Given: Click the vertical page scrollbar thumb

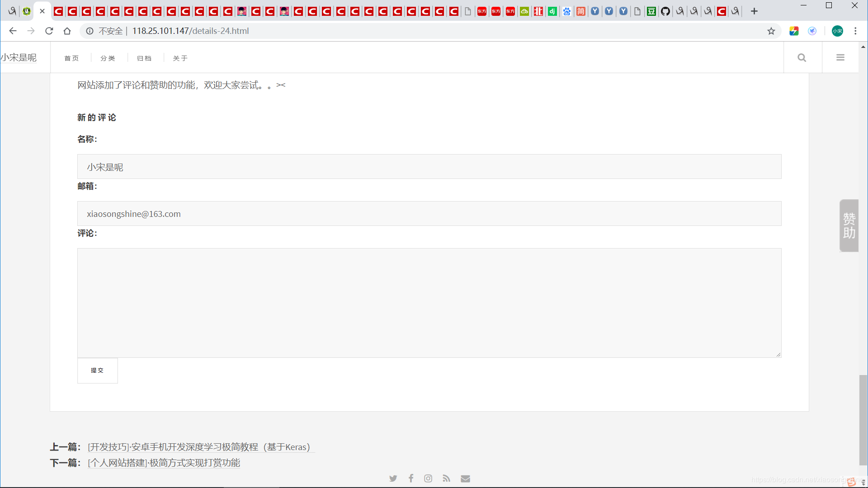Looking at the screenshot, I should click(863, 419).
